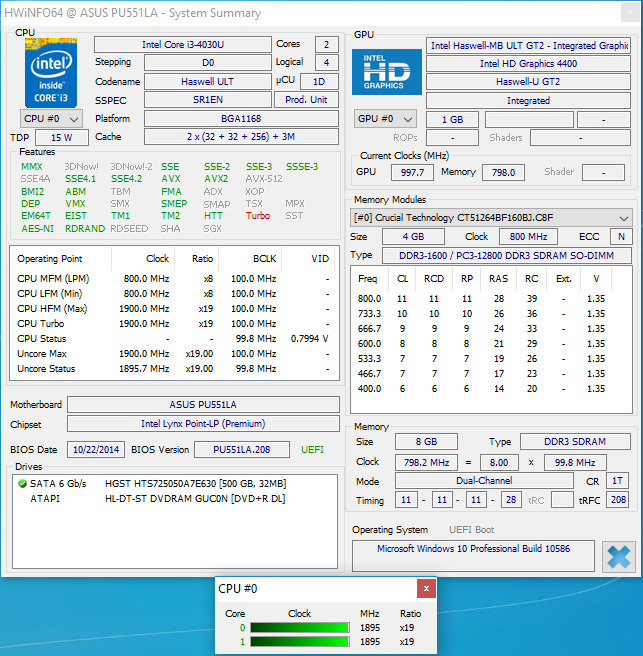Click the Stepping D0 field
The image size is (643, 656).
click(208, 63)
